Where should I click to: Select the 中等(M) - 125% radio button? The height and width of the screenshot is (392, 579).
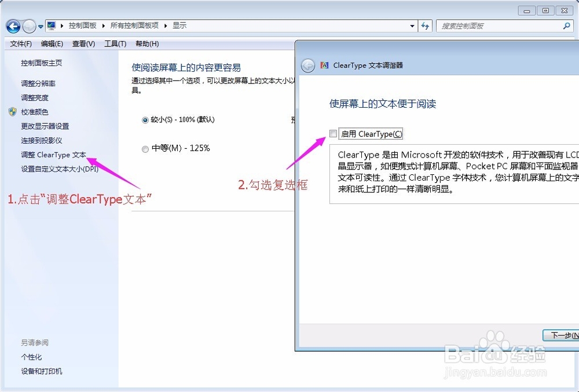145,149
